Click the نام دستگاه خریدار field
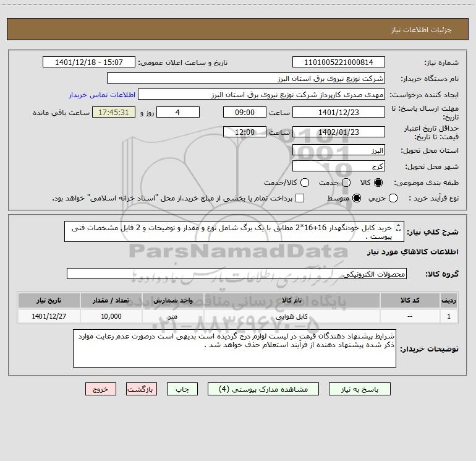Screen dimensions: 476x461 (x=246, y=78)
